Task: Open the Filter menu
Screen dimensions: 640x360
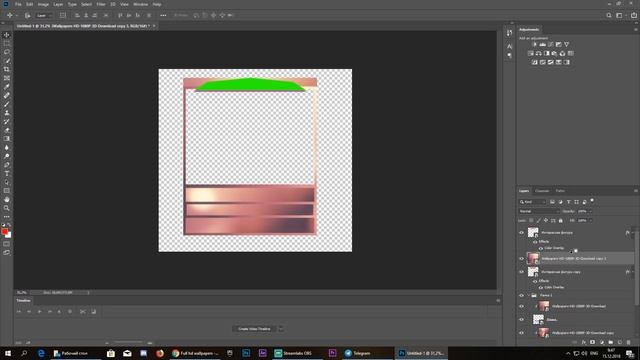Action: pos(101,4)
